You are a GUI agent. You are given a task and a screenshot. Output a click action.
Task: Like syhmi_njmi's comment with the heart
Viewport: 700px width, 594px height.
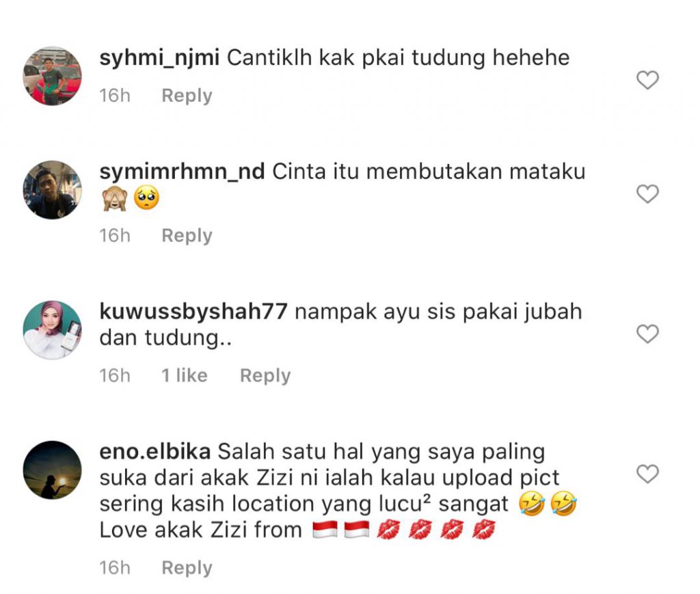point(647,81)
